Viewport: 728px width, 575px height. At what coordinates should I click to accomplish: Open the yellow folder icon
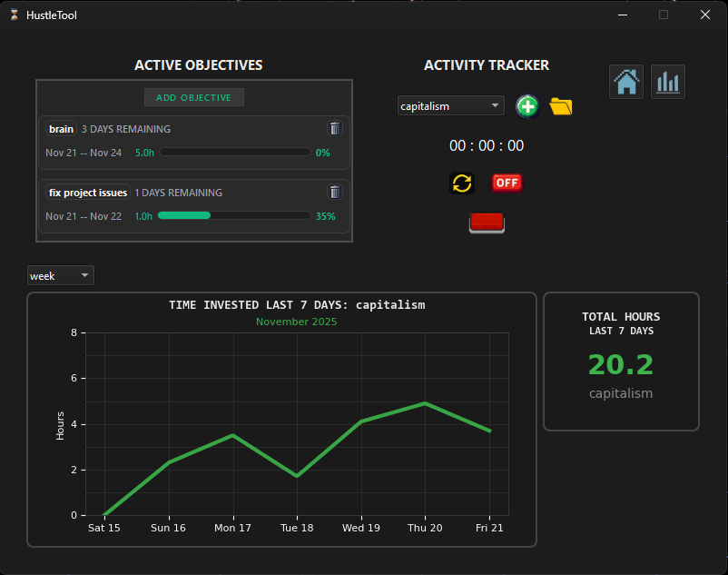click(x=561, y=106)
